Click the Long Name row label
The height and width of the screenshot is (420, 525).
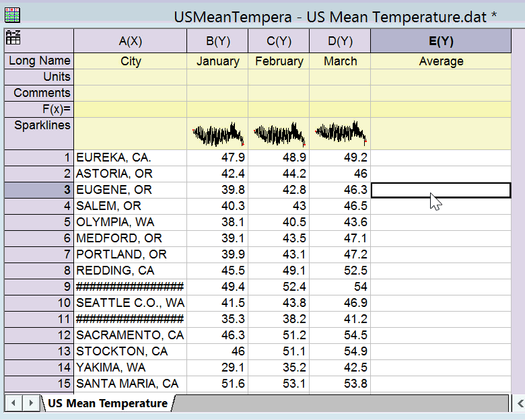[39, 61]
